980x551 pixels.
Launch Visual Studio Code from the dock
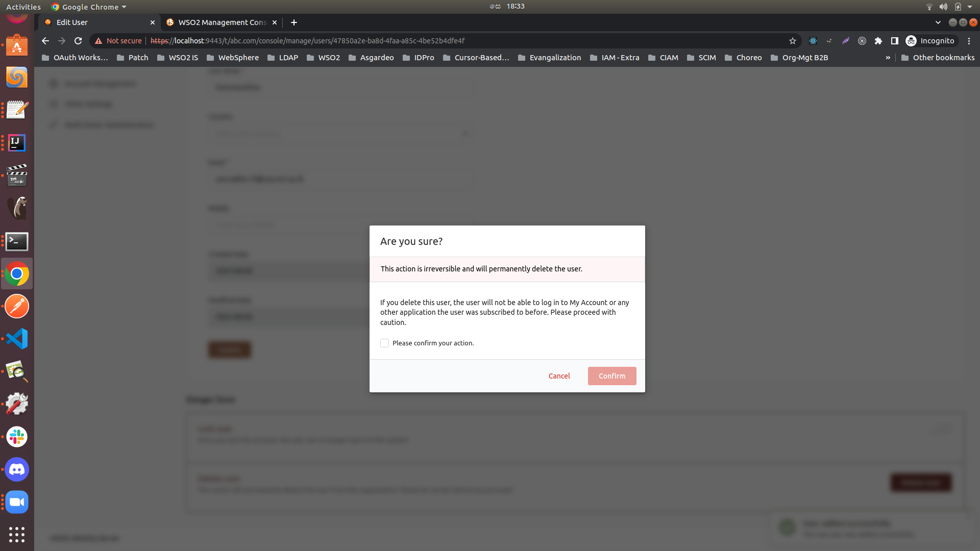click(x=16, y=338)
